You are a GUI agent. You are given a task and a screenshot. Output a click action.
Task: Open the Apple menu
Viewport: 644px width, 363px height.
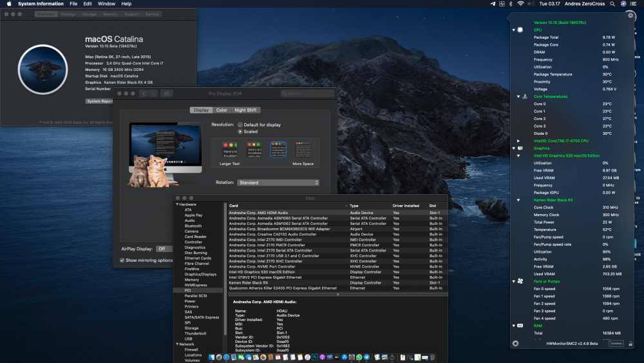pos(9,4)
